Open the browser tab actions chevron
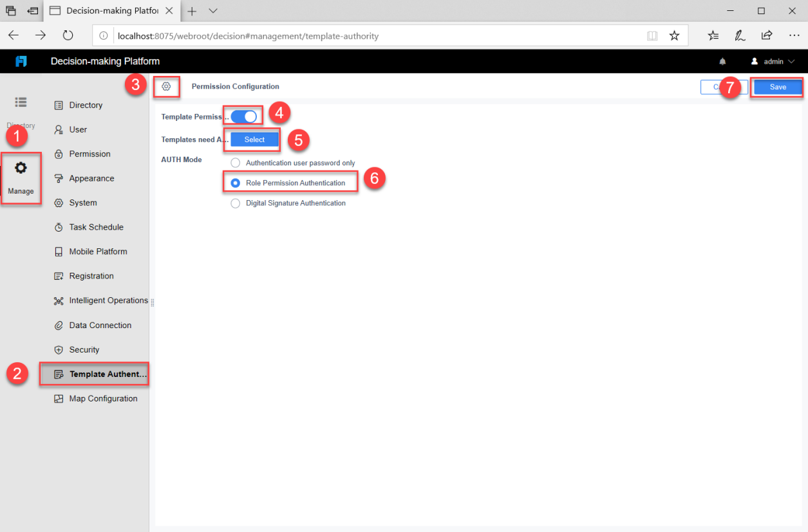The image size is (808, 532). [x=213, y=10]
